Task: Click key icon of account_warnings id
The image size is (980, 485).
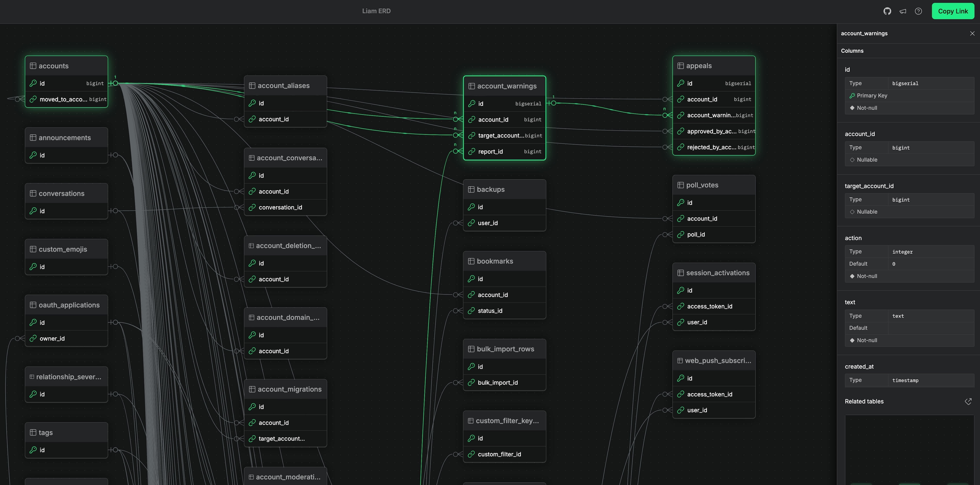Action: [x=471, y=104]
